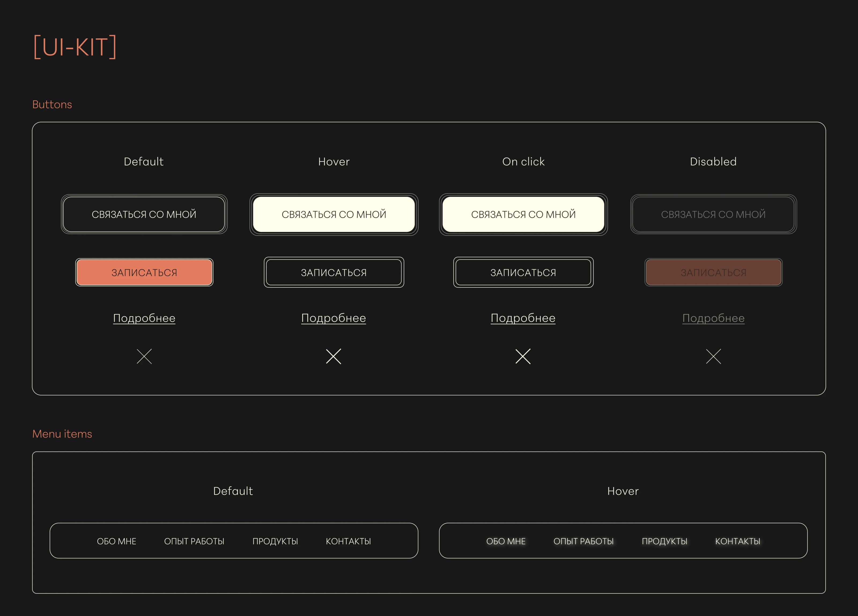Open Подробнее link in On click column
The height and width of the screenshot is (616, 858).
pyautogui.click(x=523, y=318)
